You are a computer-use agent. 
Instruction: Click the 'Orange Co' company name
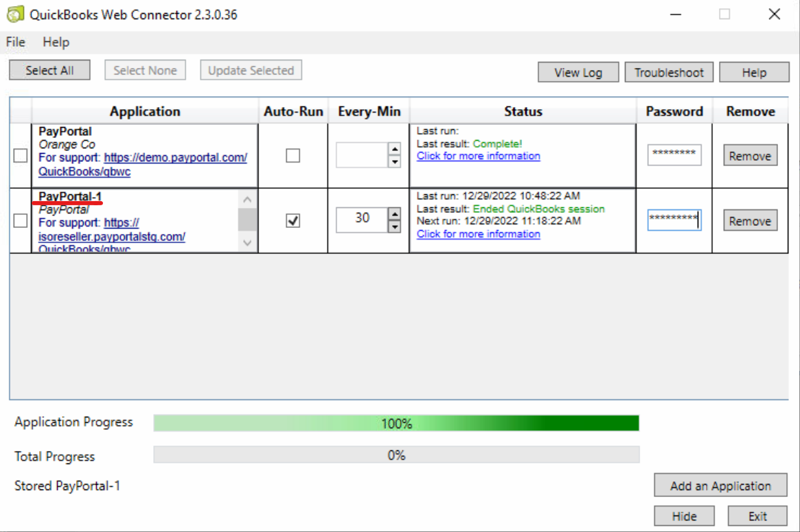click(67, 144)
